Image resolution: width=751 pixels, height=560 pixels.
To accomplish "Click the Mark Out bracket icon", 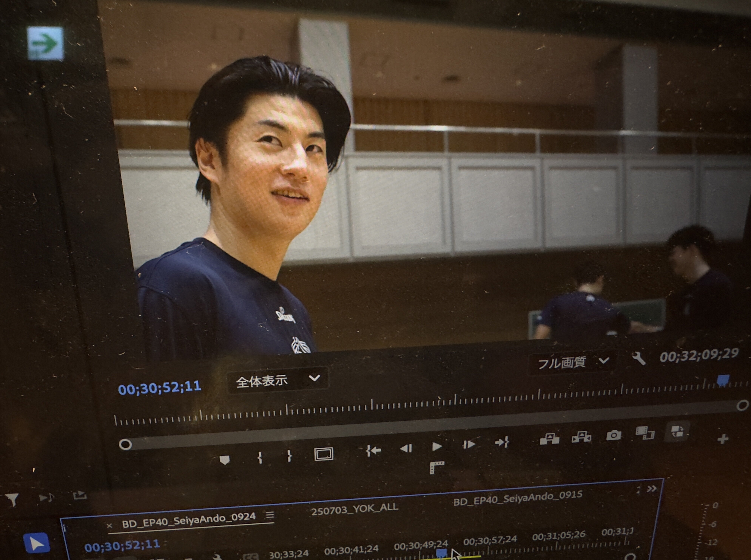I will click(289, 456).
